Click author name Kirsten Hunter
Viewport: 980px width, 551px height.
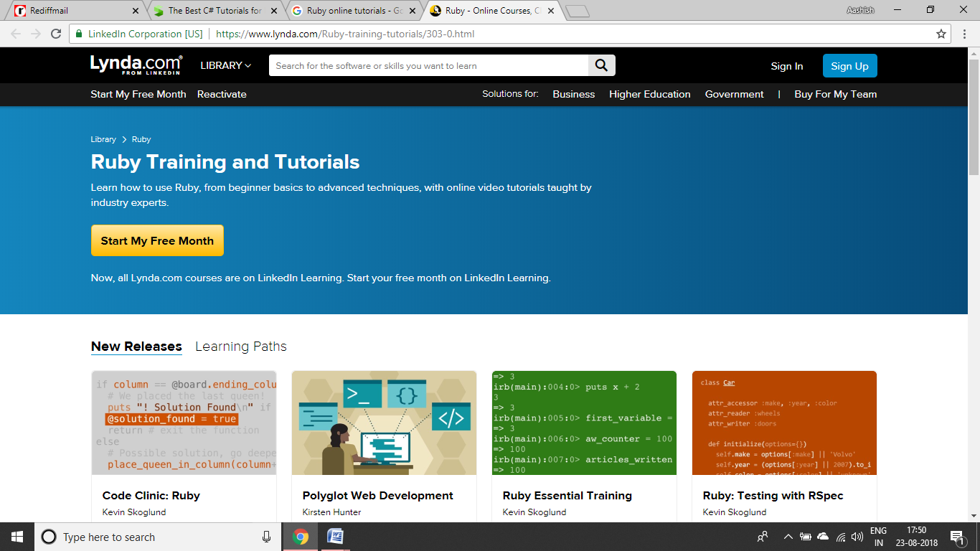[x=332, y=512]
